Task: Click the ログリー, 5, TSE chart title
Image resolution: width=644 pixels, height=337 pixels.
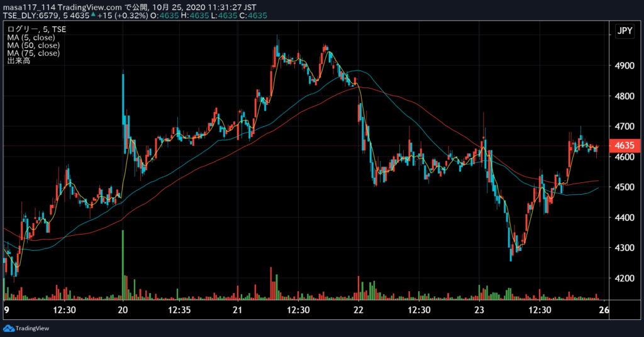Action: pyautogui.click(x=36, y=29)
